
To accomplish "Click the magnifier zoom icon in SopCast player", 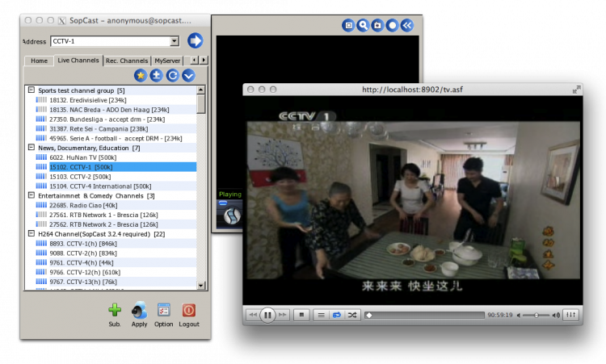I will click(x=363, y=26).
